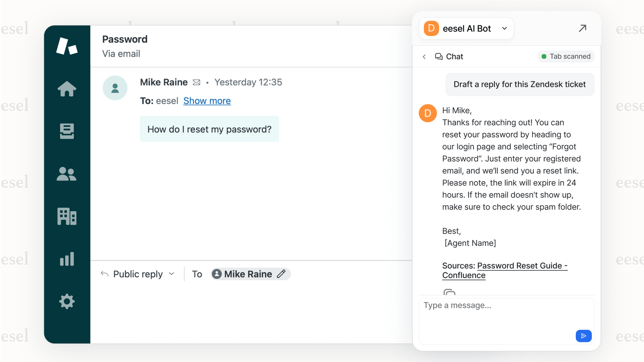Pop out the eesel AI panel
Image resolution: width=644 pixels, height=362 pixels.
(583, 28)
